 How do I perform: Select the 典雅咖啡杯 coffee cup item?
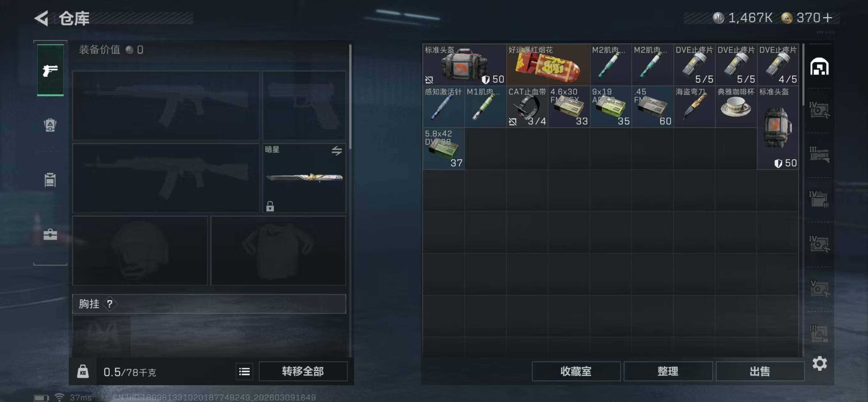click(736, 107)
